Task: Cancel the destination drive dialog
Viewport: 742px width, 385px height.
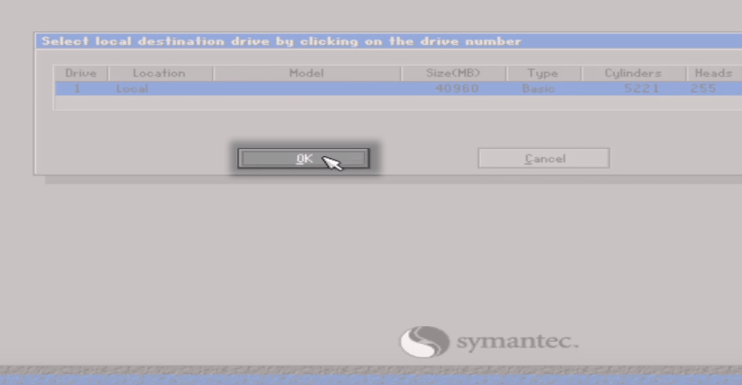Action: [544, 158]
